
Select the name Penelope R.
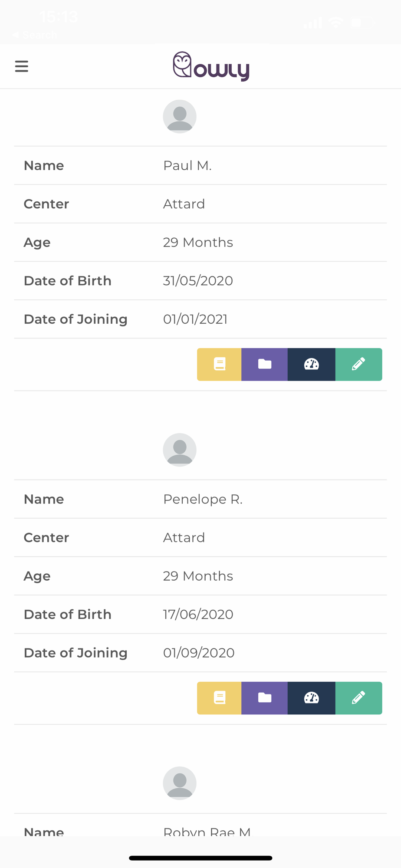click(x=203, y=499)
